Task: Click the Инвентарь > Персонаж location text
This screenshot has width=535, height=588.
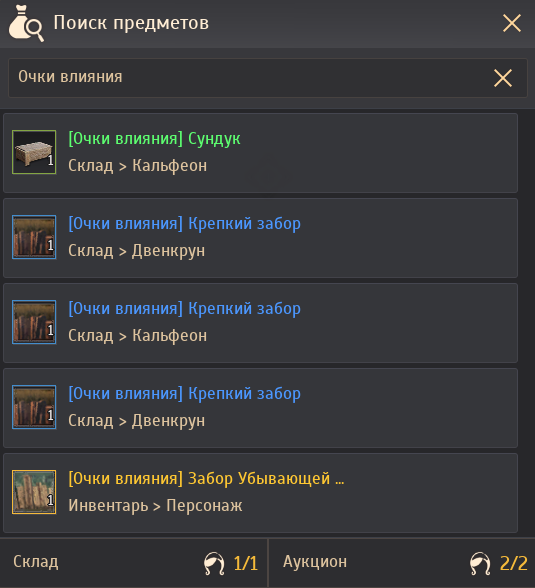Action: [x=155, y=506]
